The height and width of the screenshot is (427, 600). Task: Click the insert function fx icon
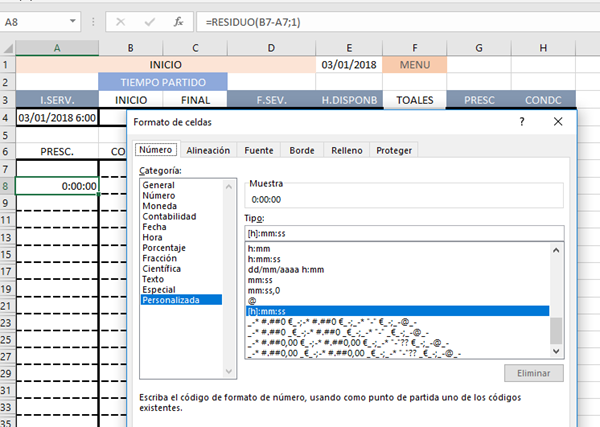[x=178, y=21]
